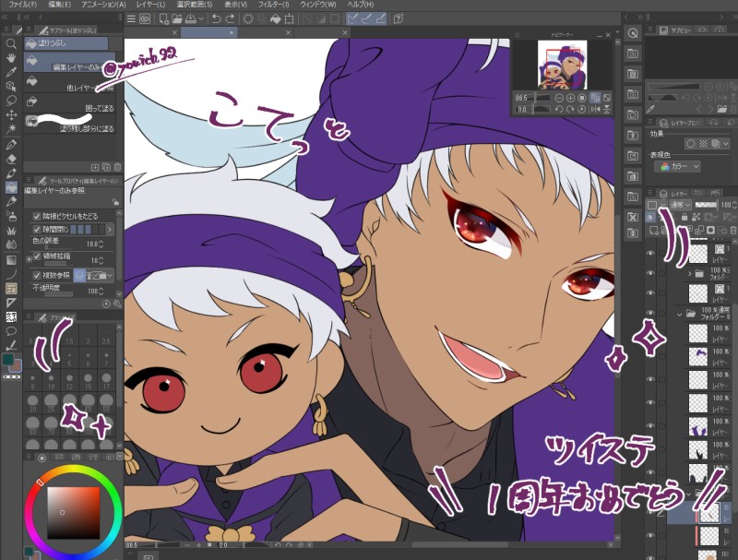Open 効果 effect dropdown arrow
Image resolution: width=738 pixels, height=560 pixels.
pos(725,144)
